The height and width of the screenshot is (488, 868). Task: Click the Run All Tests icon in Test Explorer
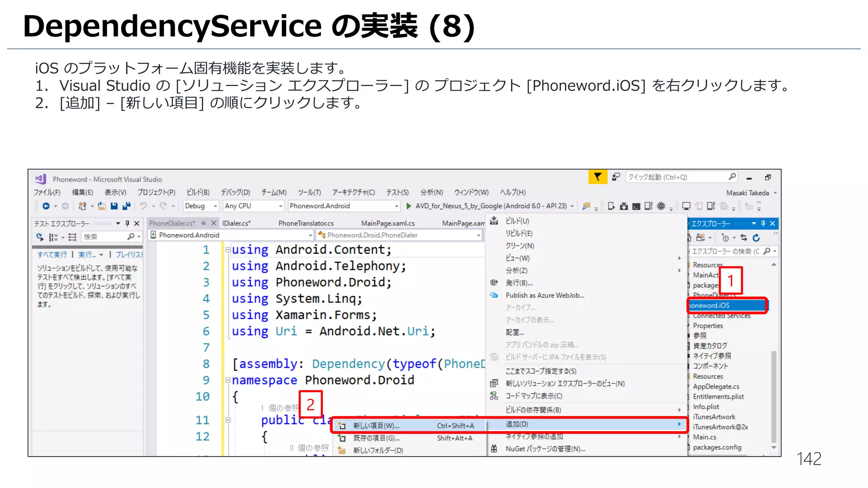click(x=40, y=237)
